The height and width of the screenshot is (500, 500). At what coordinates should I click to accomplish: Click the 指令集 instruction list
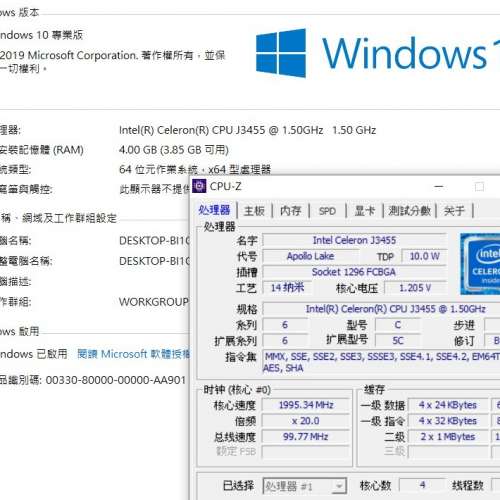click(381, 362)
